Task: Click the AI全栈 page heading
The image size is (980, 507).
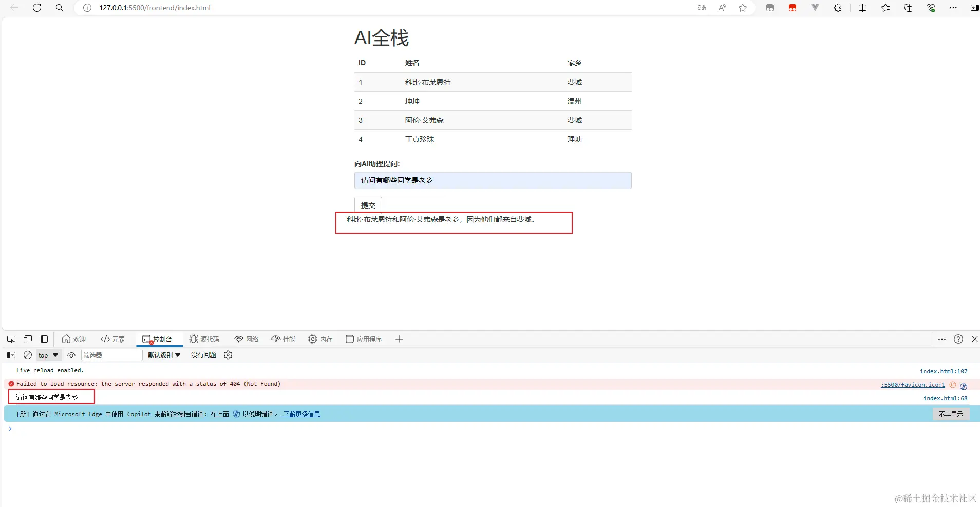Action: point(382,38)
